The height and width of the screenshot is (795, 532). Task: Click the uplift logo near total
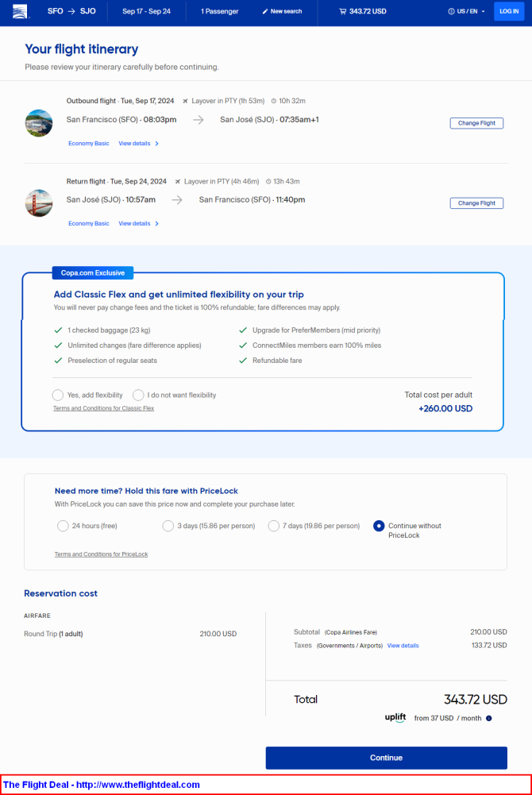pos(395,717)
